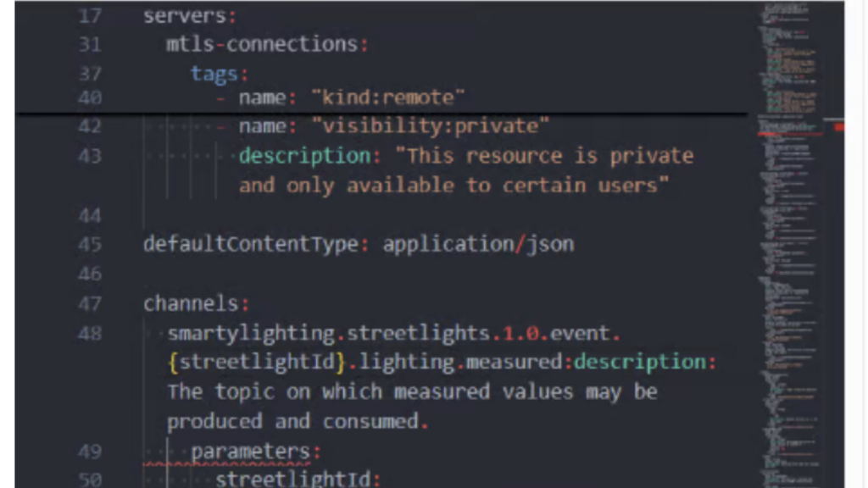Image resolution: width=868 pixels, height=488 pixels.
Task: Select line number 40 in the gutter
Action: [x=89, y=97]
